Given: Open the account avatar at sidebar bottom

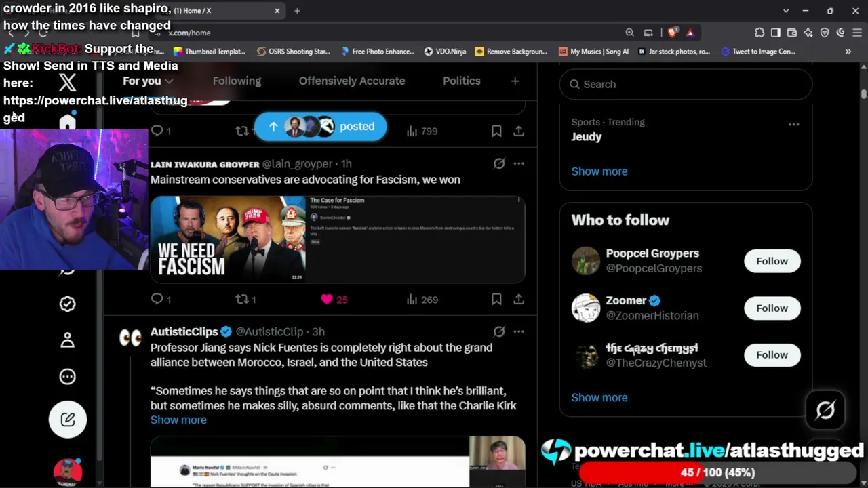Looking at the screenshot, I should tap(68, 472).
